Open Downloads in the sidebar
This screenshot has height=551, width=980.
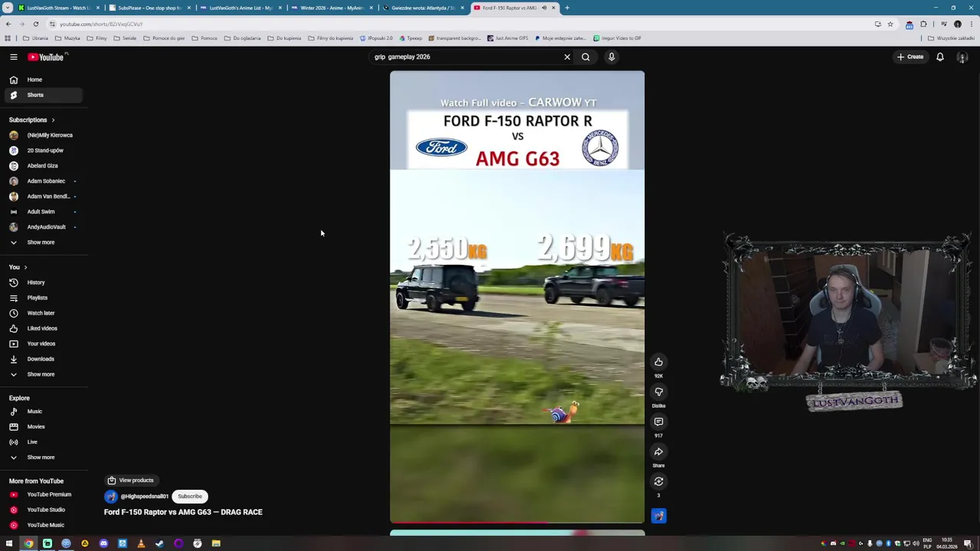point(44,359)
